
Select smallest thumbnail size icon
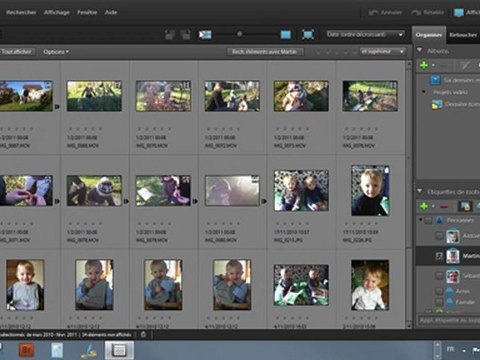click(205, 34)
